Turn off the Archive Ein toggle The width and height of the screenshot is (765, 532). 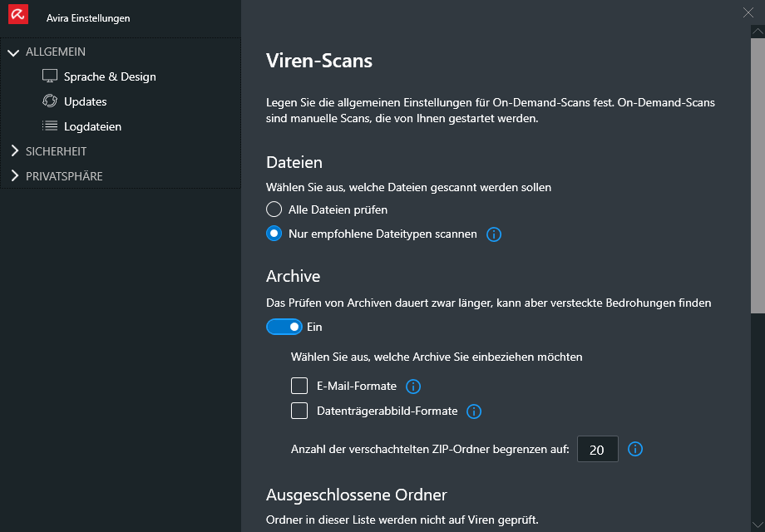tap(284, 327)
